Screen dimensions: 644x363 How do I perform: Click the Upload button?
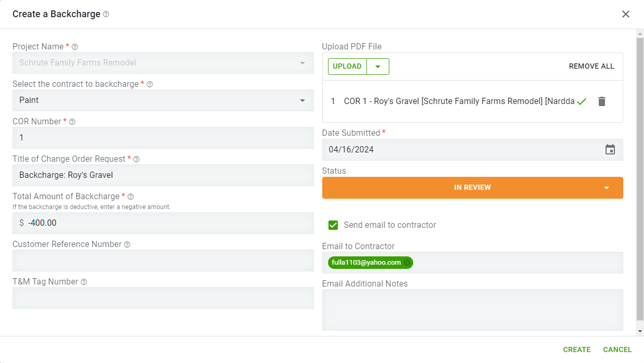[347, 67]
